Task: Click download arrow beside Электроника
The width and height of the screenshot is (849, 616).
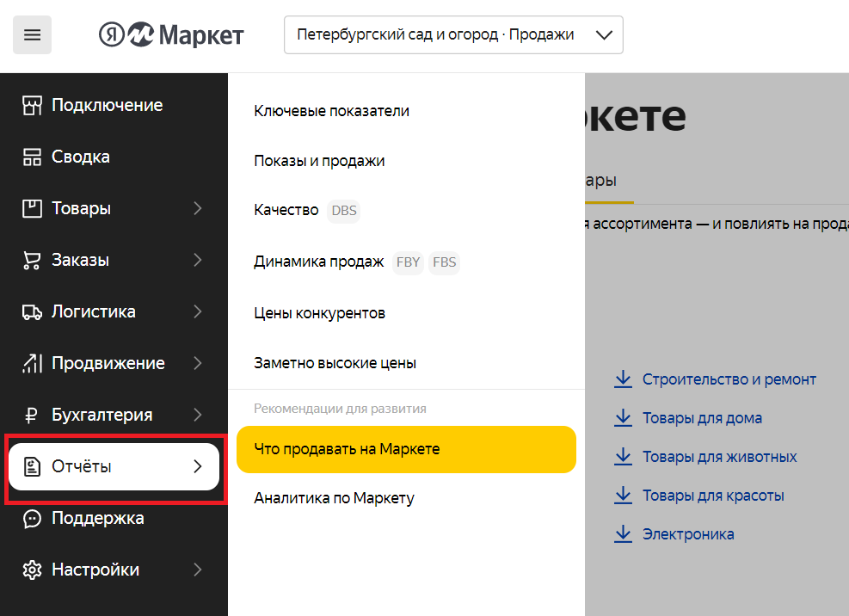Action: (624, 534)
